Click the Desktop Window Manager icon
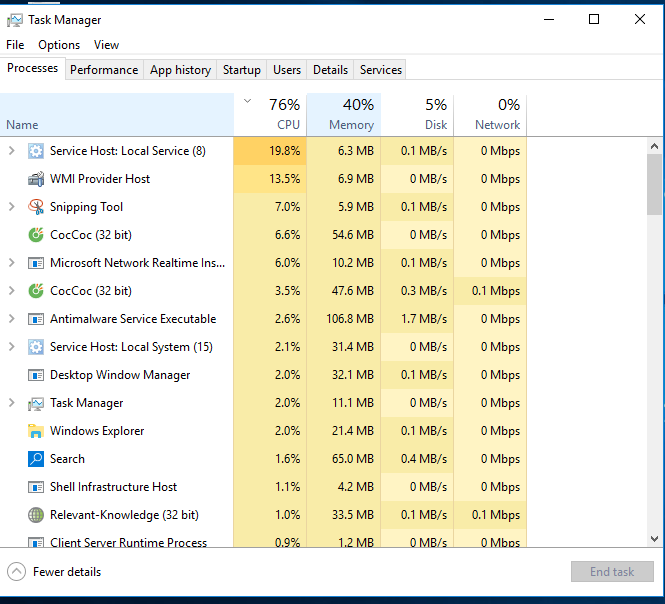This screenshot has height=604, width=665. [36, 375]
